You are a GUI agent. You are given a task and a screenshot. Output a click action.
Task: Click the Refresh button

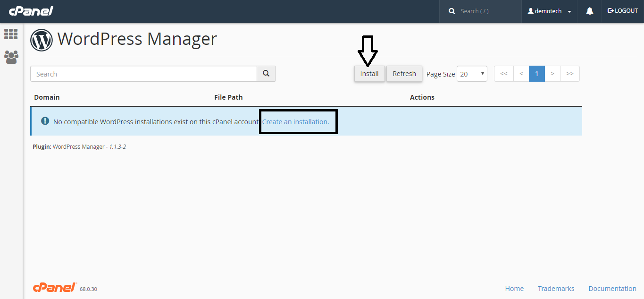tap(404, 74)
